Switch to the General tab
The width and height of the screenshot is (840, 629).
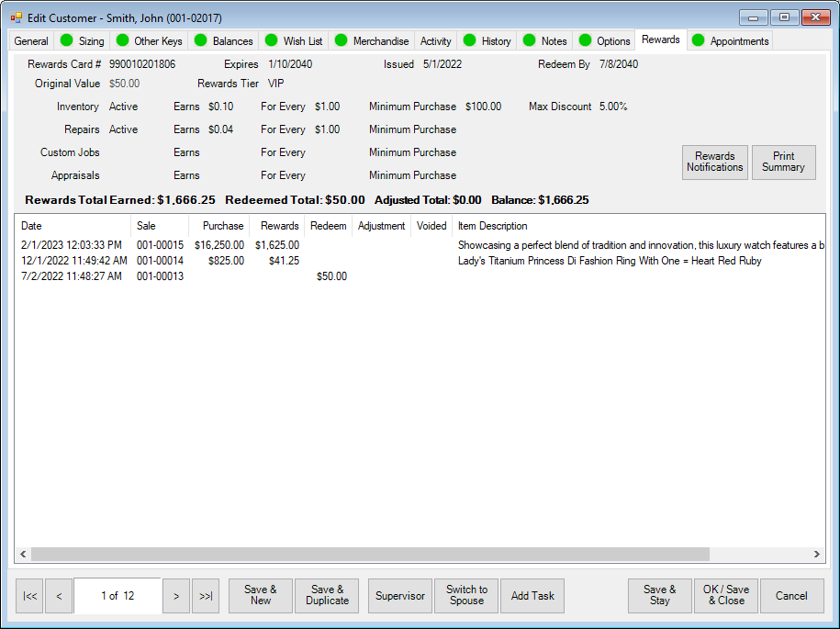(x=31, y=41)
